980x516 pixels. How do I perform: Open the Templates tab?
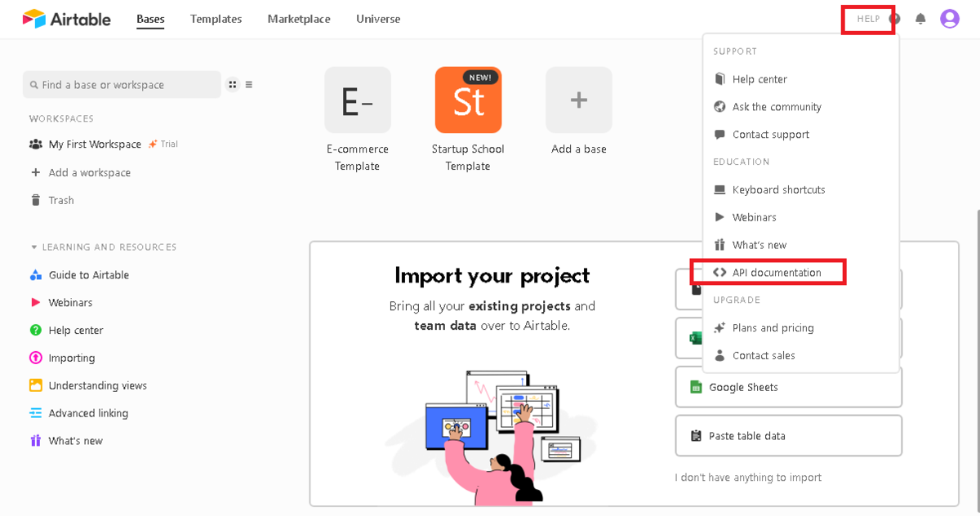point(216,19)
